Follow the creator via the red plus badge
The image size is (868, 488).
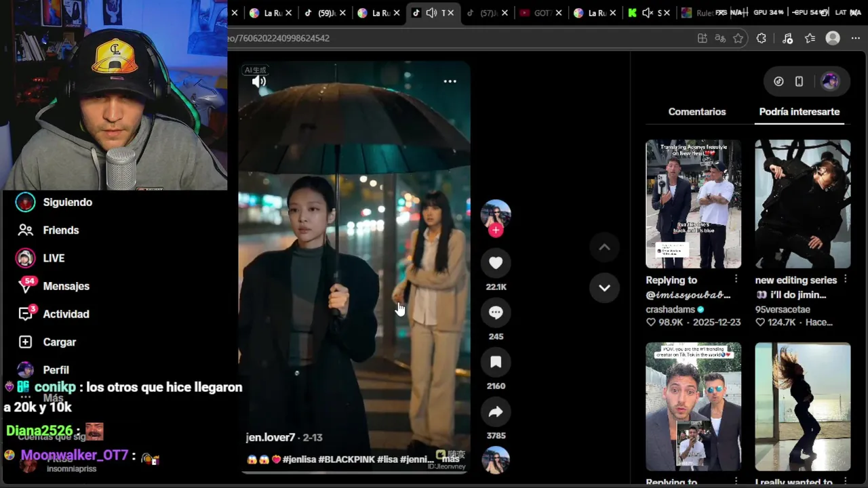(x=496, y=230)
